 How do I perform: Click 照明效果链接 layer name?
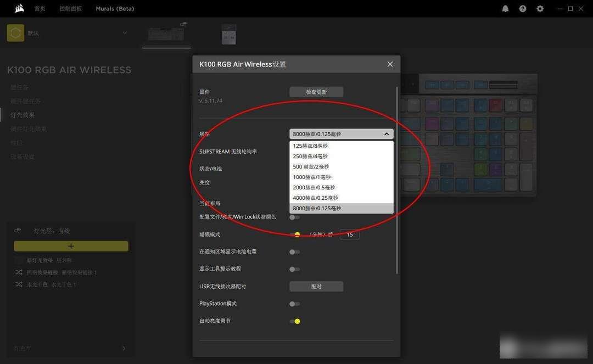tap(42, 272)
